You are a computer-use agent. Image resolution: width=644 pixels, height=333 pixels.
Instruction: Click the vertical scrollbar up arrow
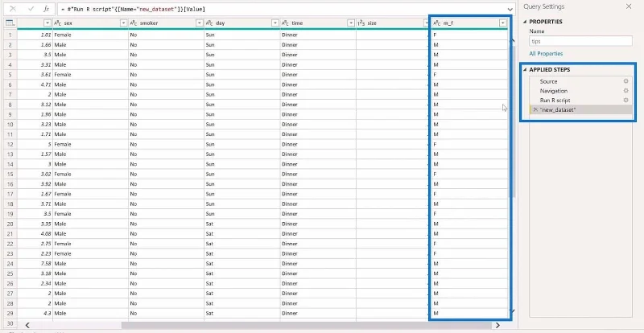[x=512, y=40]
